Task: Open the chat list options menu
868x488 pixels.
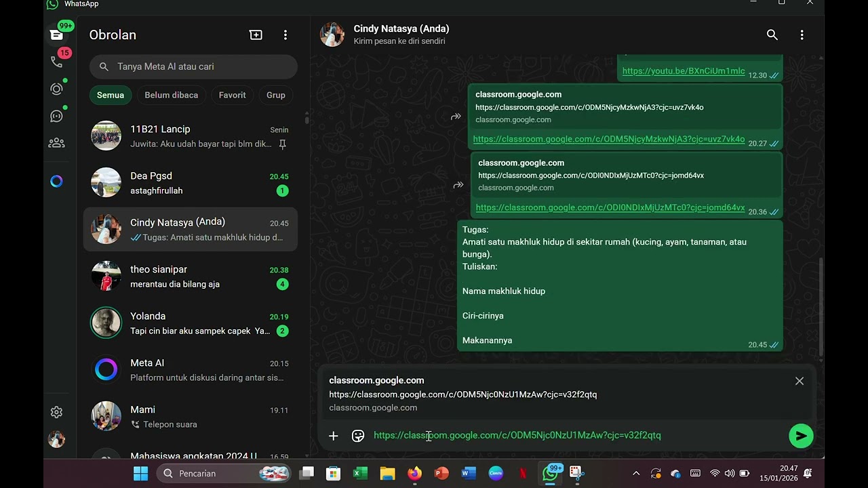Action: (285, 35)
